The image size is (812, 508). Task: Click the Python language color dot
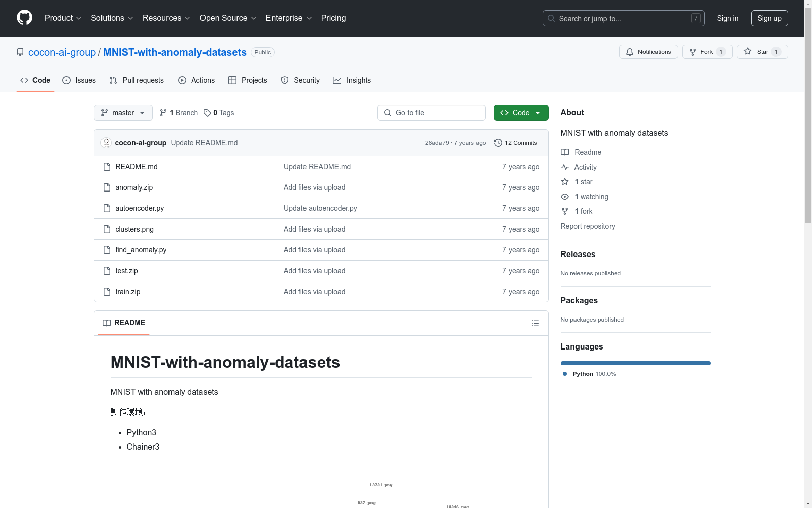point(565,374)
